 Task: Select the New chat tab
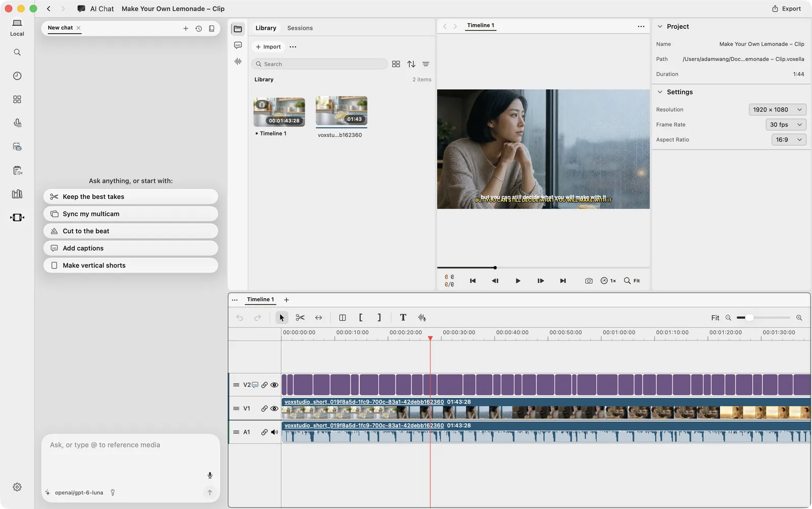click(60, 28)
